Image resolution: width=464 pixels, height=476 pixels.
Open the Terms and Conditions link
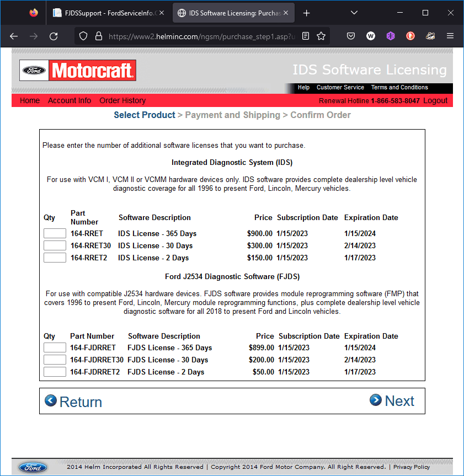pos(399,87)
